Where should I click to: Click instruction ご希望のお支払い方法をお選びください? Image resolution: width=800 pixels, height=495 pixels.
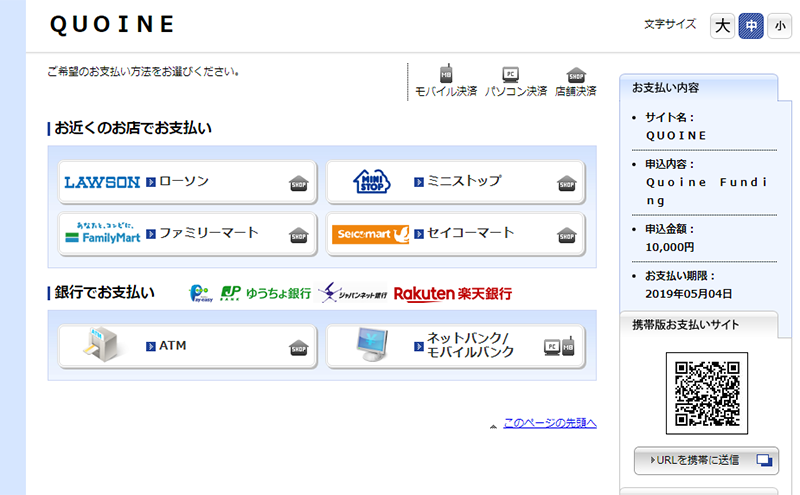[143, 71]
